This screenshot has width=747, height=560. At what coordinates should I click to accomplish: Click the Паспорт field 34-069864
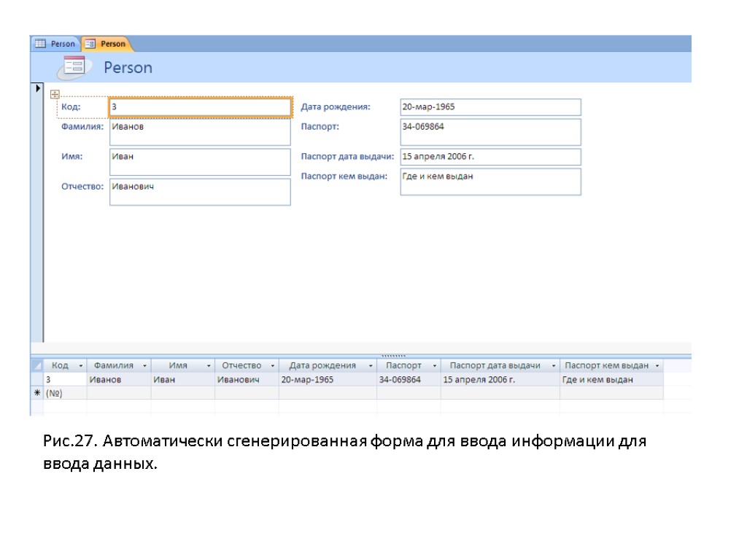[x=491, y=132]
